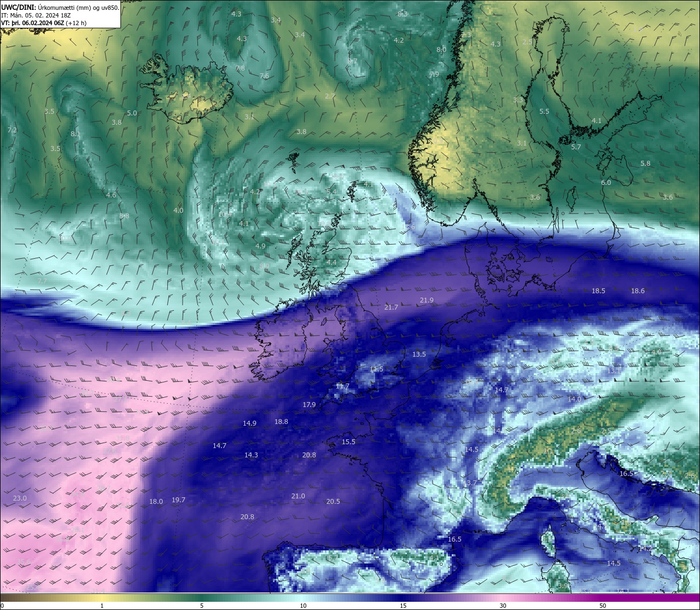Click the map value 21.0
Viewport: 700px width, 610px height.
pos(298,496)
